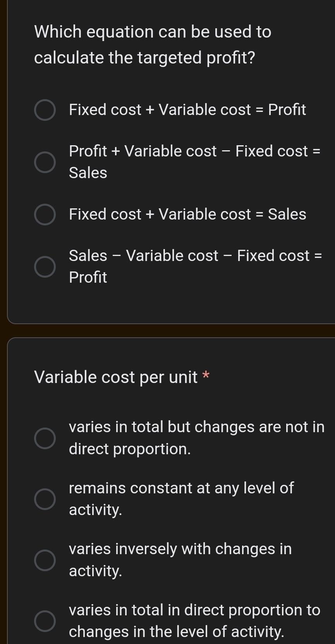Click the text 'remains constant at any level of activity'
The width and height of the screenshot is (335, 644).
(181, 499)
